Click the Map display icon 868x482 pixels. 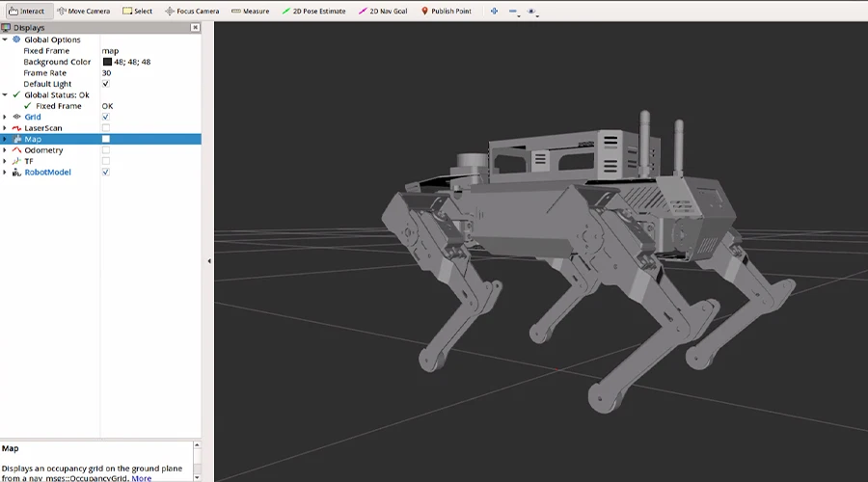point(16,139)
